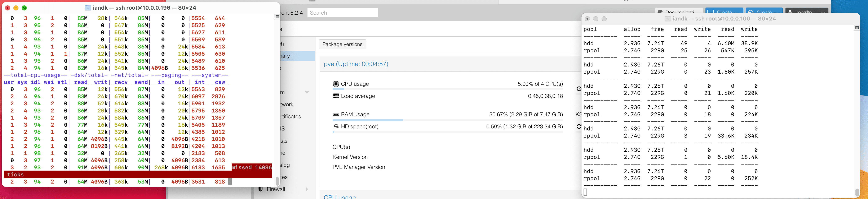The image size is (868, 199).
Task: Click the 'free' header in the zpool terminal
Action: point(657,29)
